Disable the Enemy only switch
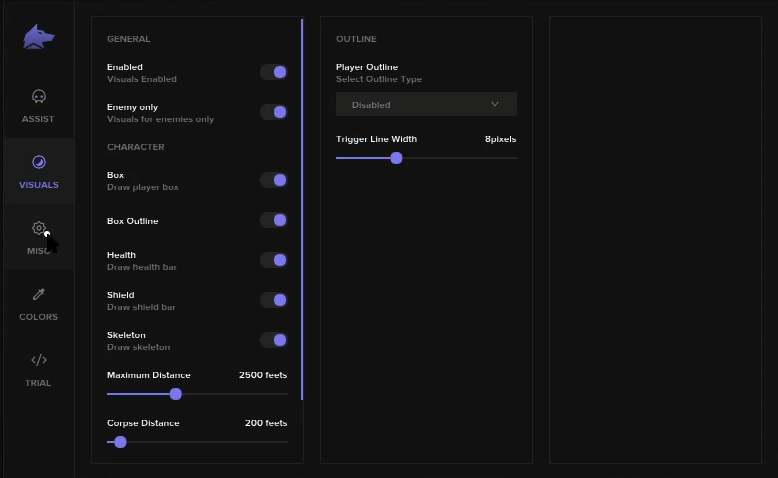 coord(274,112)
